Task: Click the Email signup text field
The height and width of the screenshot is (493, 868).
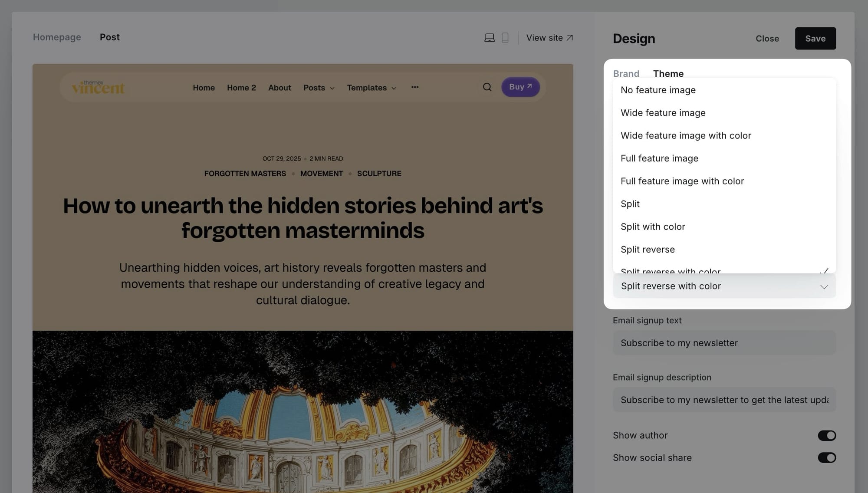Action: [x=724, y=343]
